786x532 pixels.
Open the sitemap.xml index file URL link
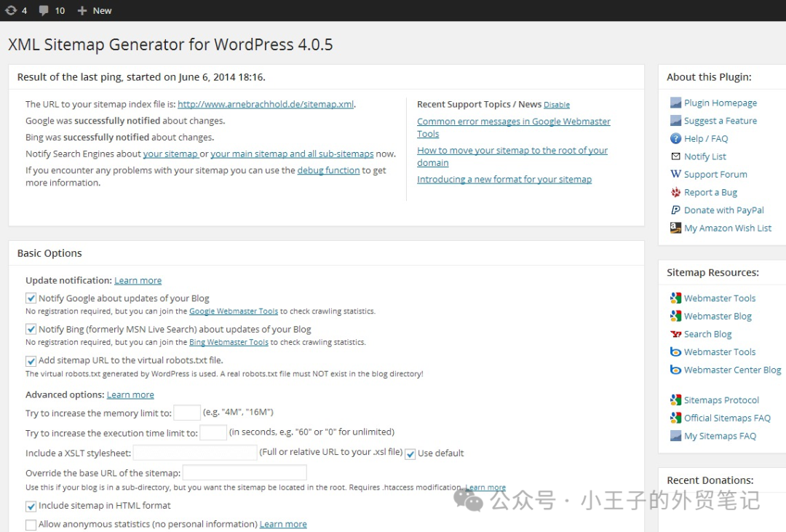tap(265, 104)
